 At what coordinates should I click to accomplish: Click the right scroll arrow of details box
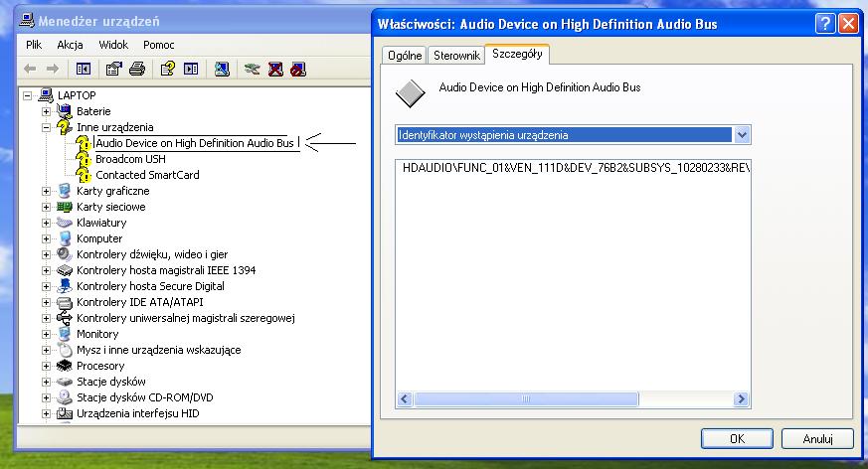coord(741,398)
